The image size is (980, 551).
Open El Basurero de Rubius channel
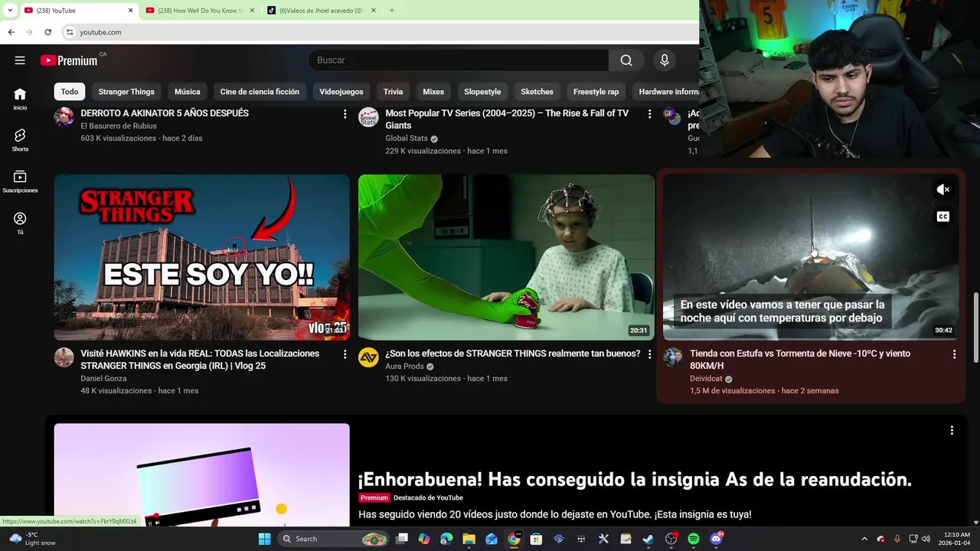pyautogui.click(x=119, y=126)
